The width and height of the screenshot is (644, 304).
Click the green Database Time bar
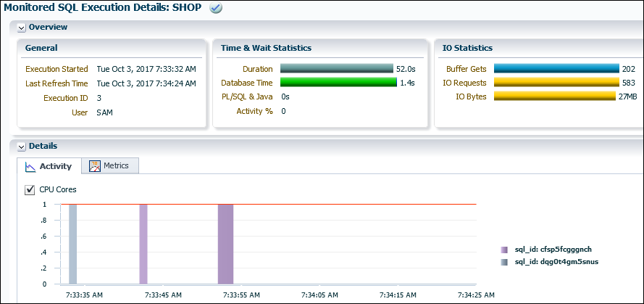pos(337,83)
